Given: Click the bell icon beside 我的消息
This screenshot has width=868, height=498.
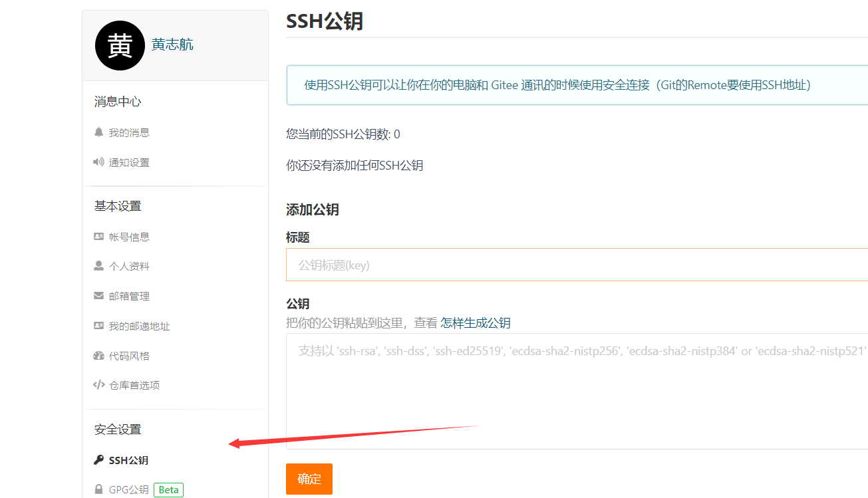Looking at the screenshot, I should (98, 132).
